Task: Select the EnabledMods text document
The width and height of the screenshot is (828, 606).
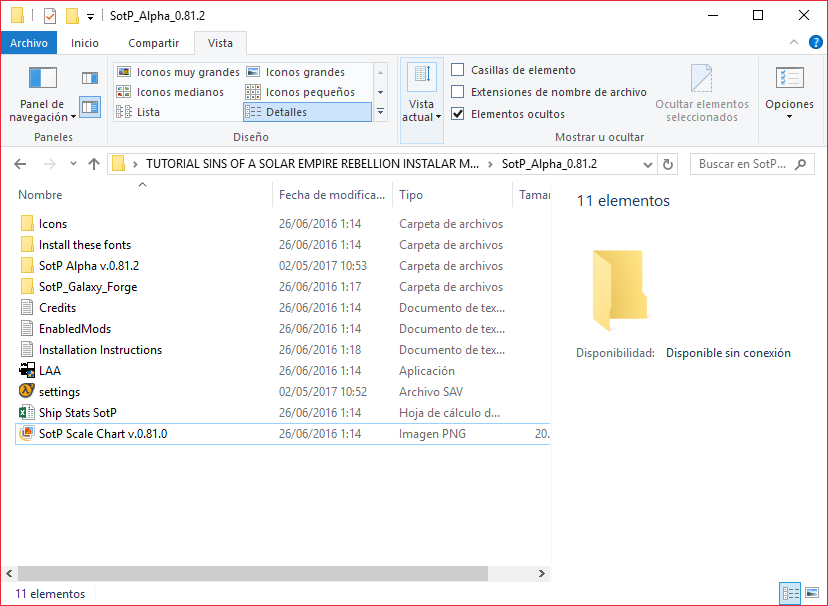Action: (283, 329)
